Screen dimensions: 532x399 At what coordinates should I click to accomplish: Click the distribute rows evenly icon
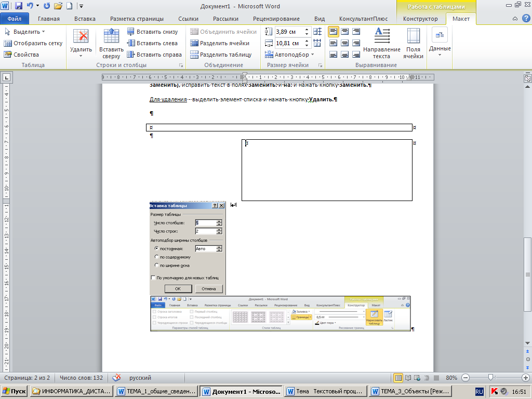click(317, 32)
